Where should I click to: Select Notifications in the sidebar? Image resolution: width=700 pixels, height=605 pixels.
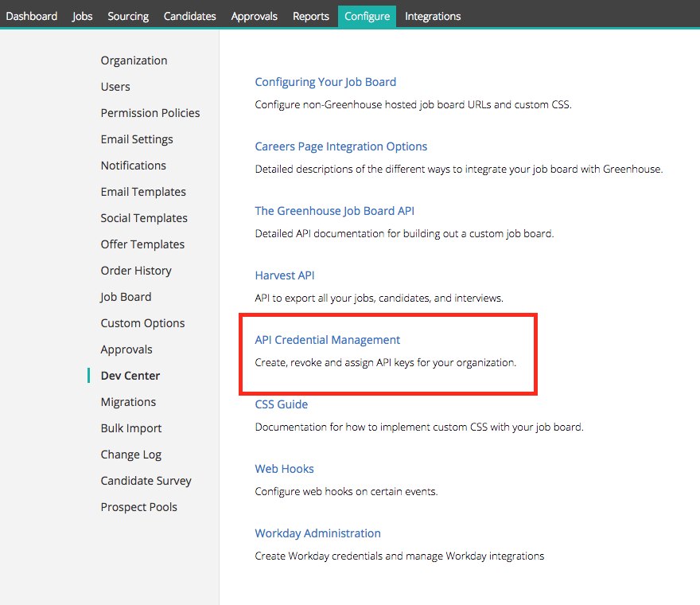(x=133, y=166)
